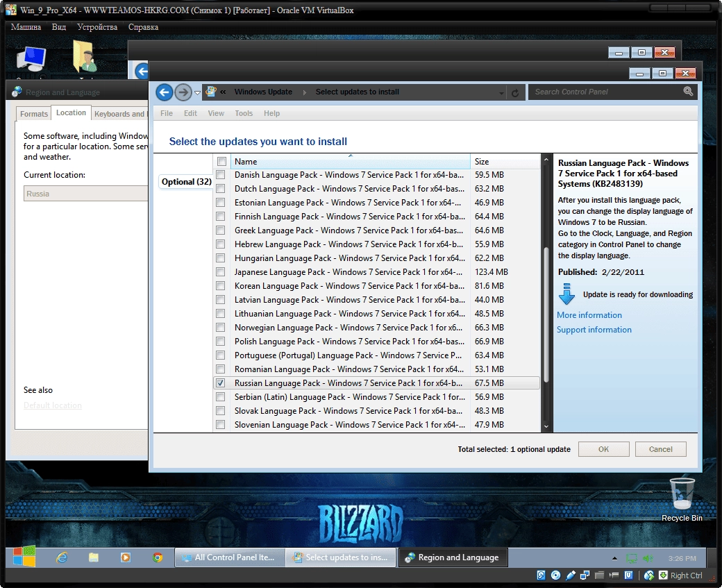This screenshot has height=588, width=722.
Task: Click the forward arrow in Windows Update
Action: click(183, 92)
